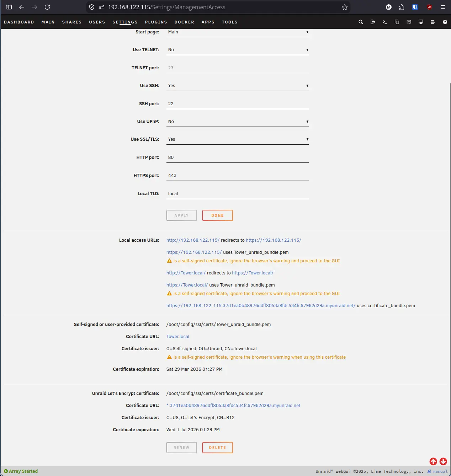
Task: Open the uBlock Origin extension icon
Action: coord(429,7)
